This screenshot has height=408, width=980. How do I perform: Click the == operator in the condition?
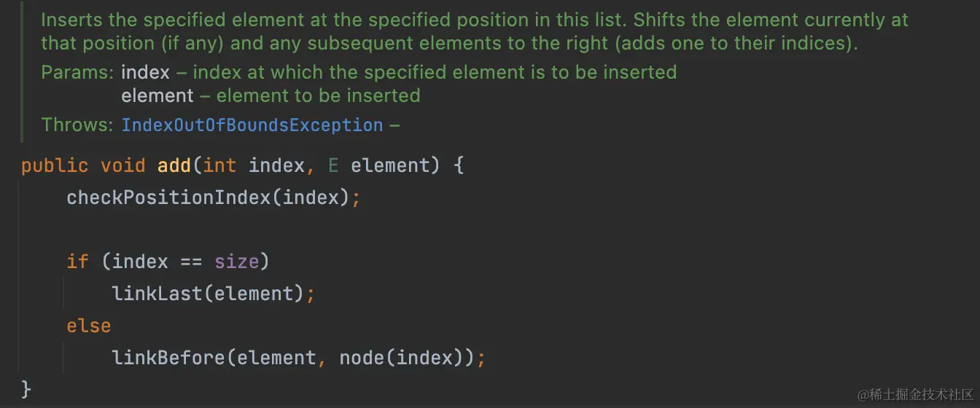191,262
